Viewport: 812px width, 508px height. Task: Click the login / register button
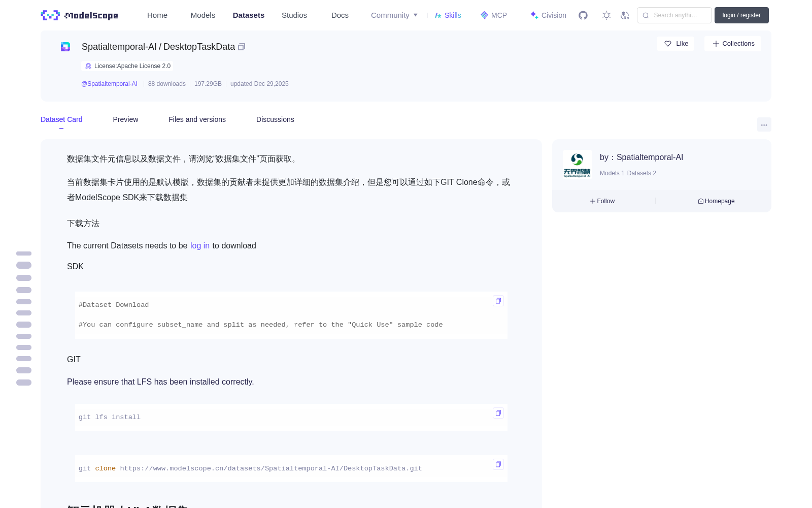741,15
